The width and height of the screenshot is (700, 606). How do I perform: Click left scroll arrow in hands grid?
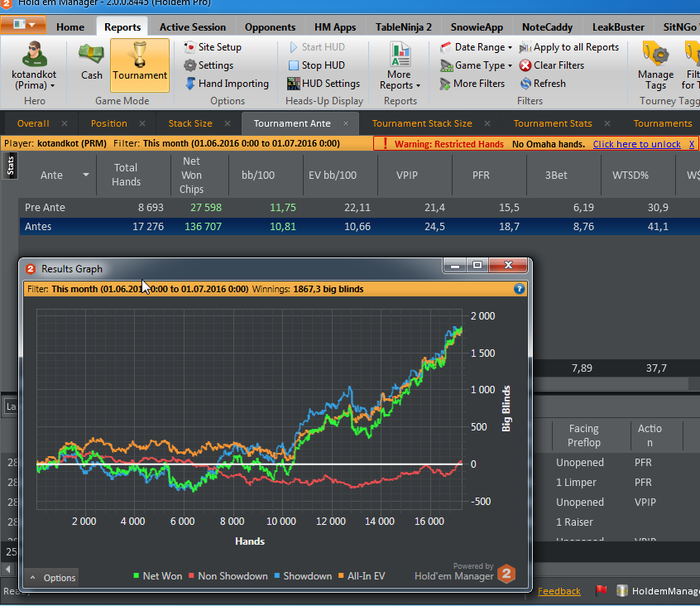[x=8, y=569]
